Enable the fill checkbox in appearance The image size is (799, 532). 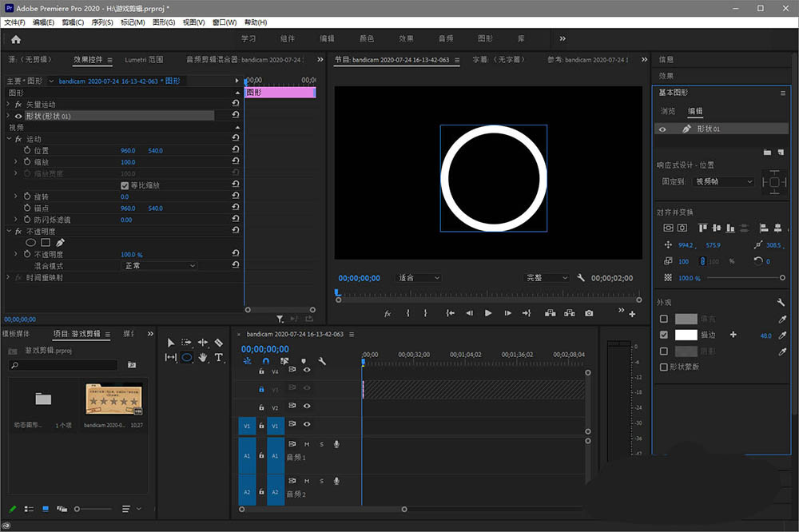pyautogui.click(x=663, y=320)
